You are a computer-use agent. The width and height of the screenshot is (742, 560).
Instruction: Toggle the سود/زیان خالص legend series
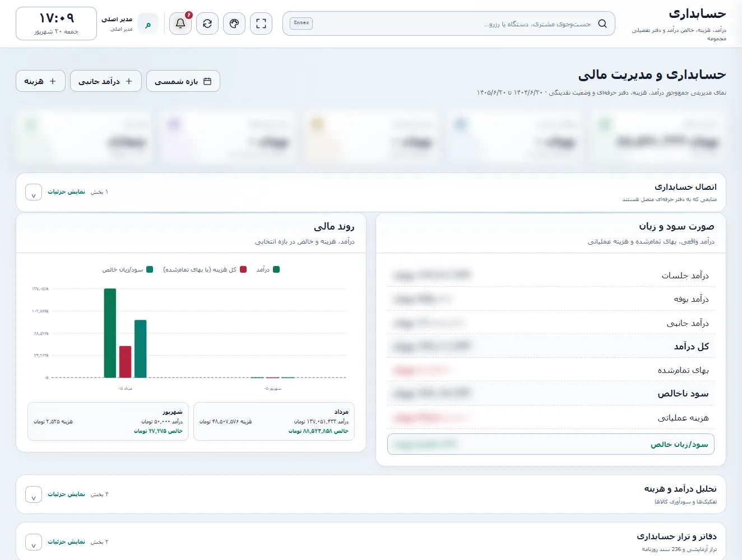[127, 269]
